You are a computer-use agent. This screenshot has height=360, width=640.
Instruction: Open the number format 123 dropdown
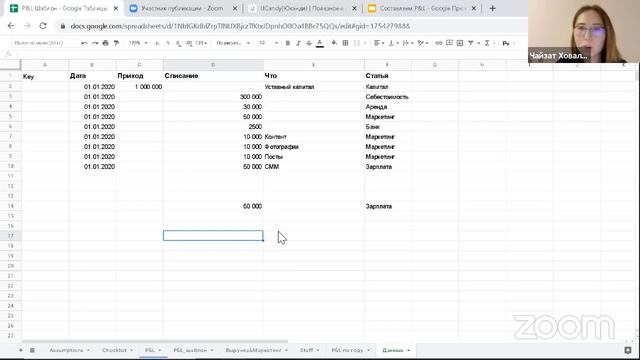tap(201, 43)
